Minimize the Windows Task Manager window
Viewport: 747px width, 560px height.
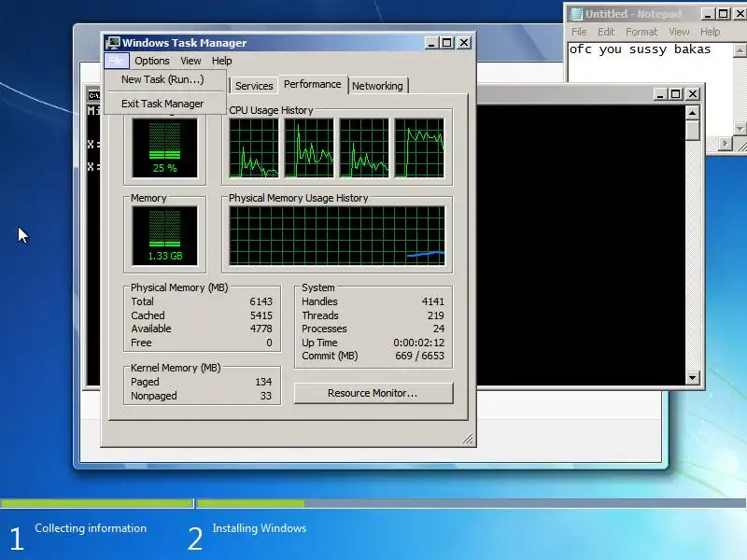[431, 43]
